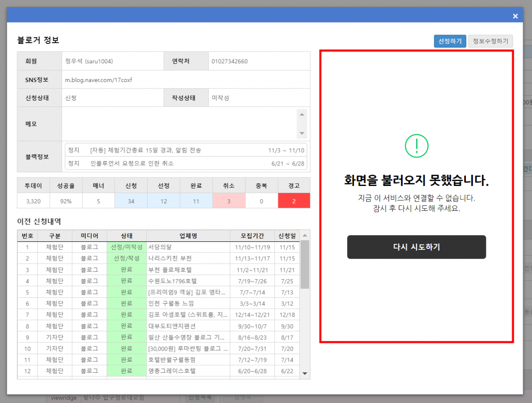This screenshot has height=403, width=532.
Task: Click the 정보수정하기 button
Action: click(490, 41)
